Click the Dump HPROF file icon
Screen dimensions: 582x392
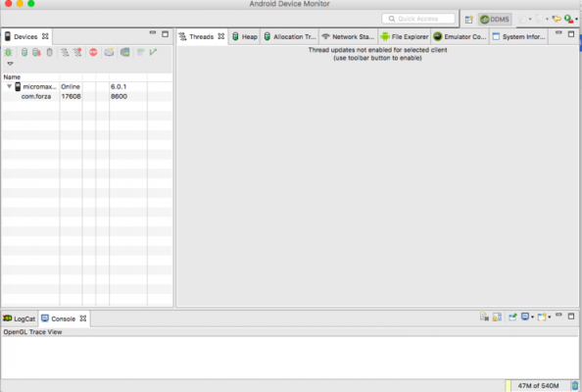tap(36, 52)
